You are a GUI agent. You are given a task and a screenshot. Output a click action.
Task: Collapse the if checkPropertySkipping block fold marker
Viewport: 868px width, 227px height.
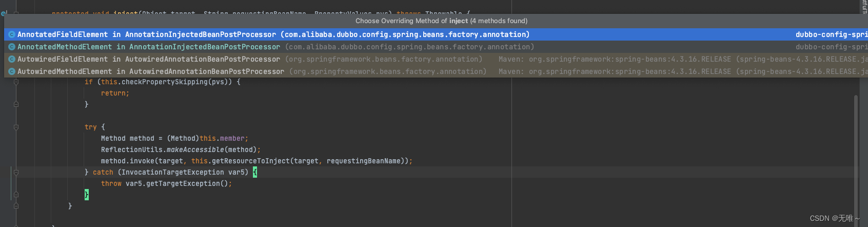(16, 82)
